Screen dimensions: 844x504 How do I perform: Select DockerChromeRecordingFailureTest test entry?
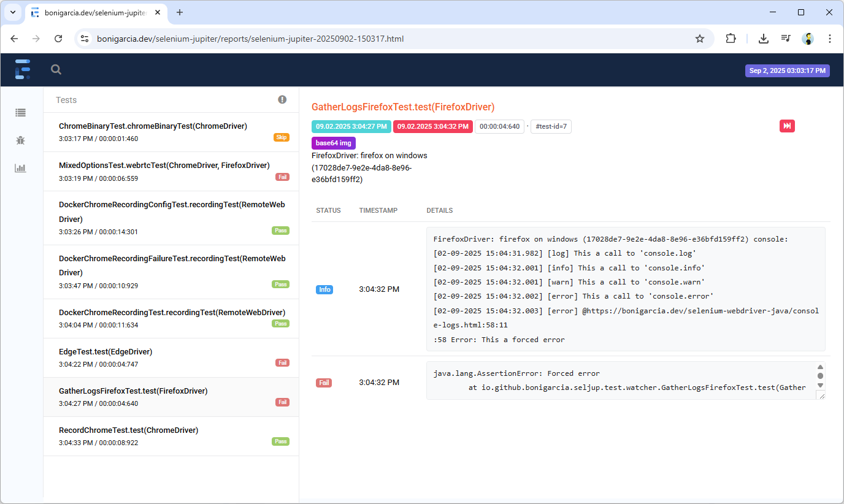tap(171, 272)
